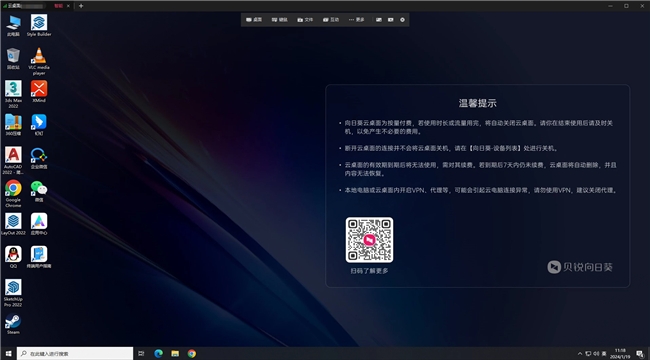Open File Explorer from the taskbar

tap(175, 354)
